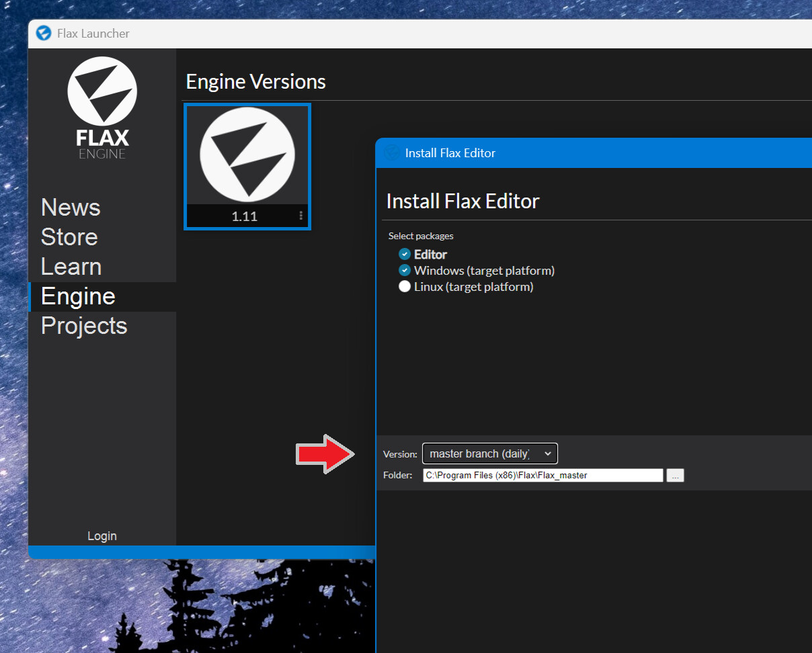The width and height of the screenshot is (812, 653).
Task: Switch to the Learn section
Action: [71, 267]
